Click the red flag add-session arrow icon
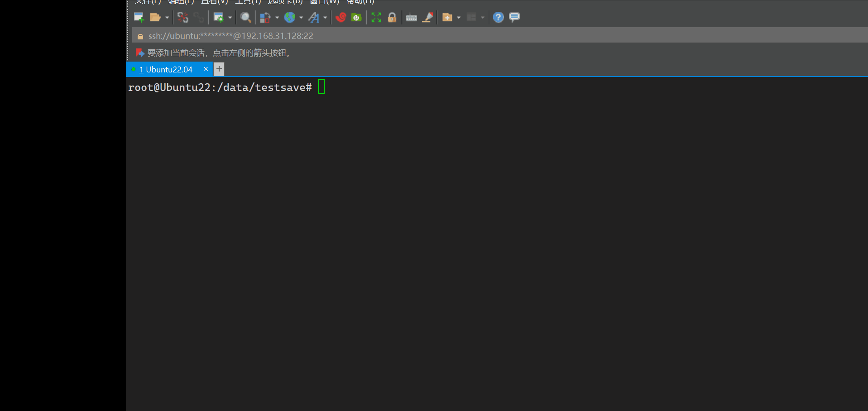The height and width of the screenshot is (411, 868). tap(140, 53)
